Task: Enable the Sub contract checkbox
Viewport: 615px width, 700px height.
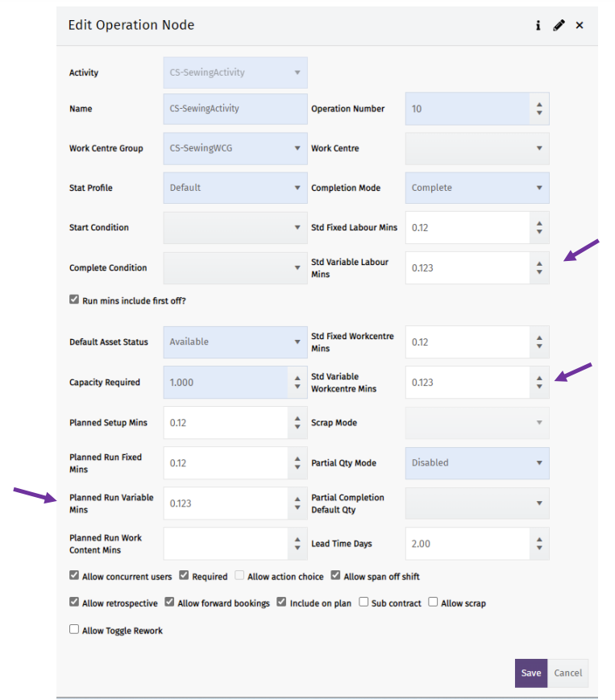Action: [x=364, y=603]
